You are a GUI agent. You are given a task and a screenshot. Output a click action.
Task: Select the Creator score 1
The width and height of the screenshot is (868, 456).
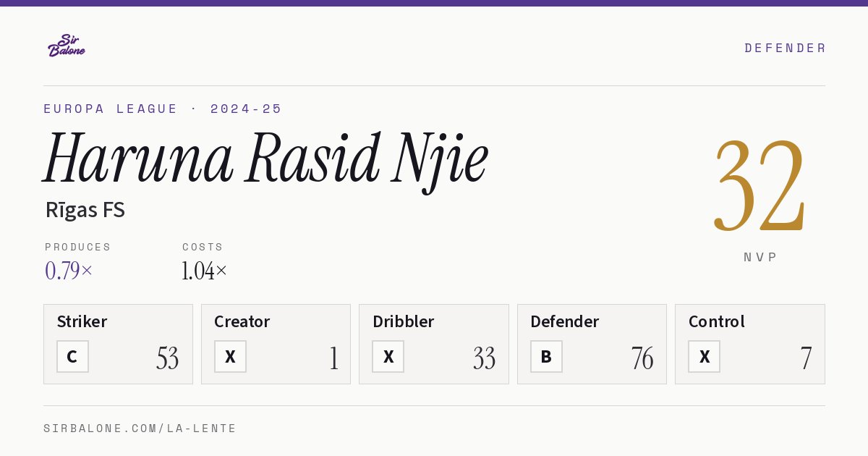[333, 358]
